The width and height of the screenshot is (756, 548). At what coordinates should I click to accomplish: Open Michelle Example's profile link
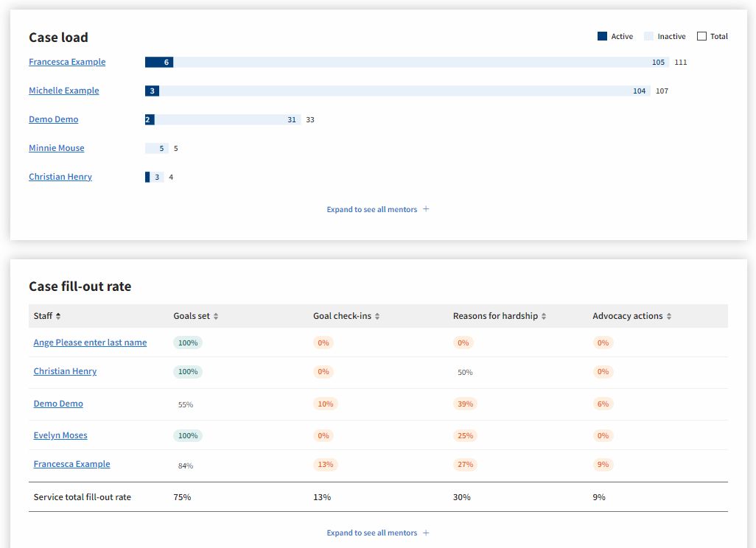tap(63, 91)
